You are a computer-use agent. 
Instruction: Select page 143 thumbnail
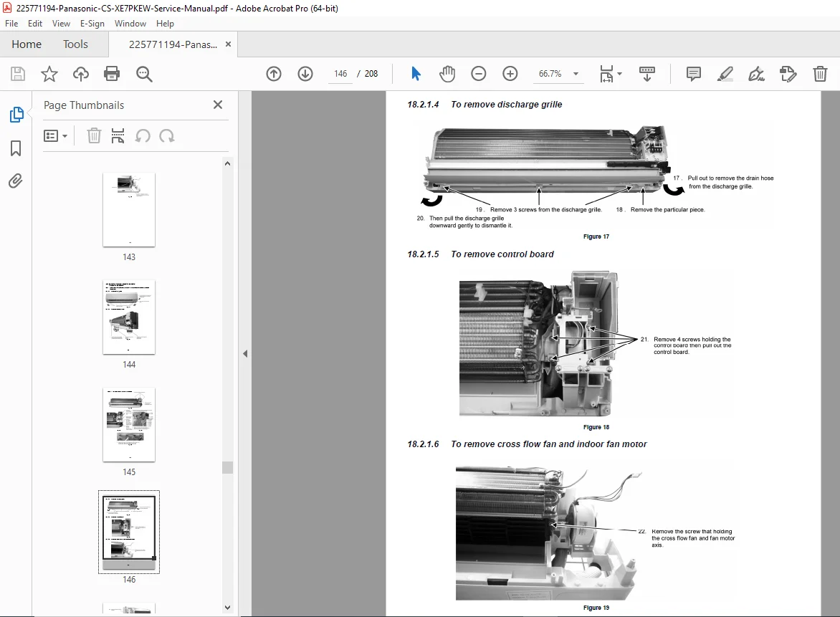(x=129, y=209)
